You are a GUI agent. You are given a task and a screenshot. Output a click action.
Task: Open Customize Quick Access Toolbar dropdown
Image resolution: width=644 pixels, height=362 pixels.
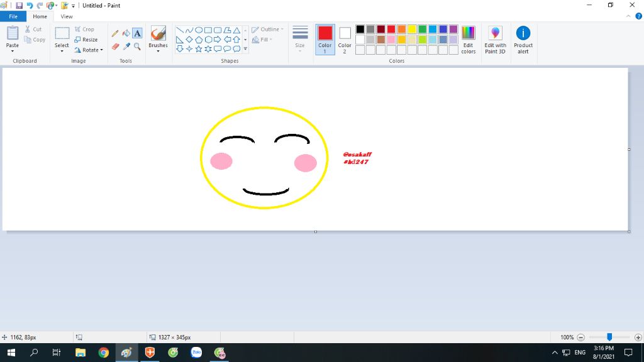[73, 6]
